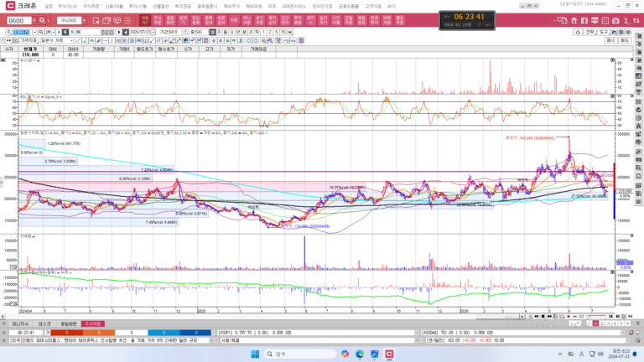Screen dimensions: 644x362
Task: Select the 5 interval button
Action: pyautogui.click(x=277, y=32)
